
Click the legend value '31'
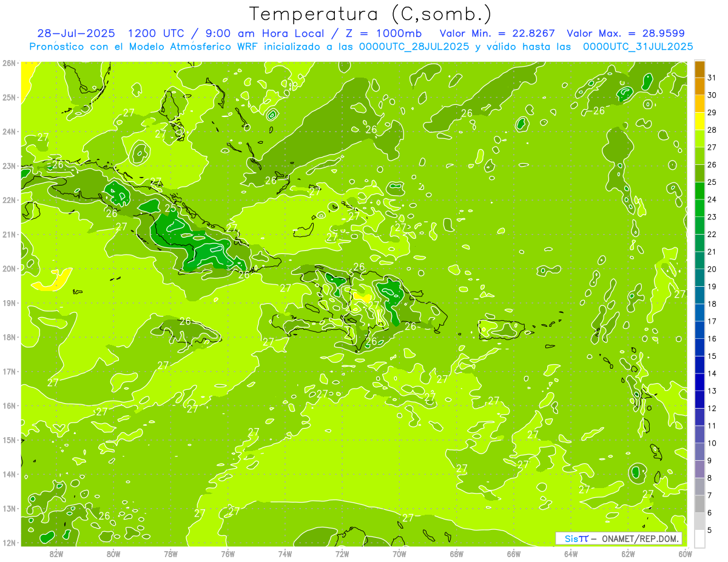712,78
